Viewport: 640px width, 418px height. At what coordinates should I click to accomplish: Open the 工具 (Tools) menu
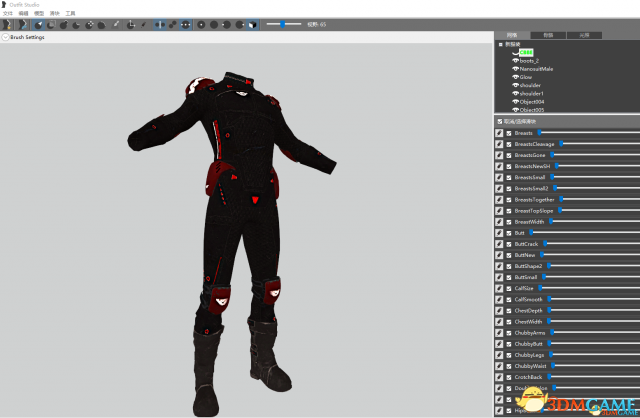70,13
